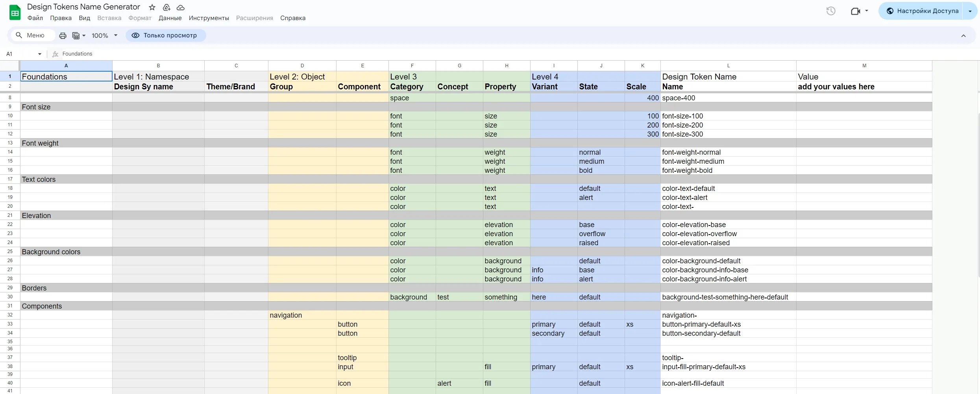
Task: Select column A header
Action: (66, 66)
